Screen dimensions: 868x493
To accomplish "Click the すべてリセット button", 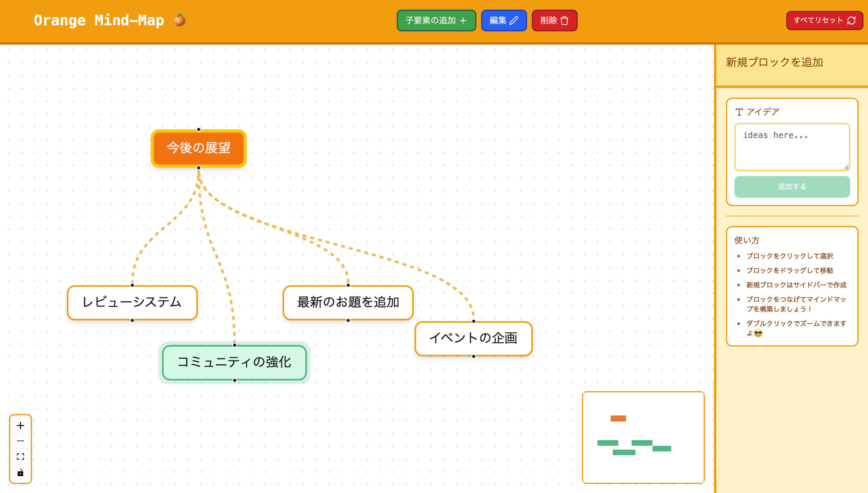I will tap(824, 20).
